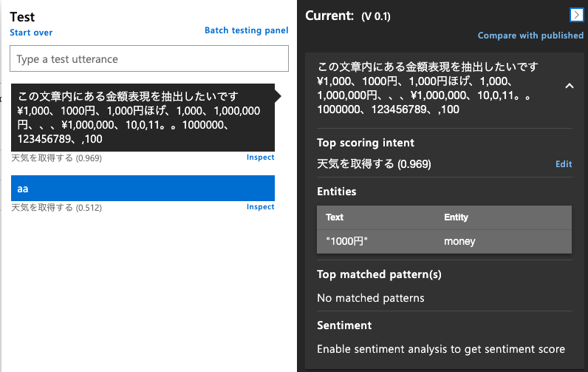
Task: Select the "aa" utterance bubble
Action: tap(143, 188)
